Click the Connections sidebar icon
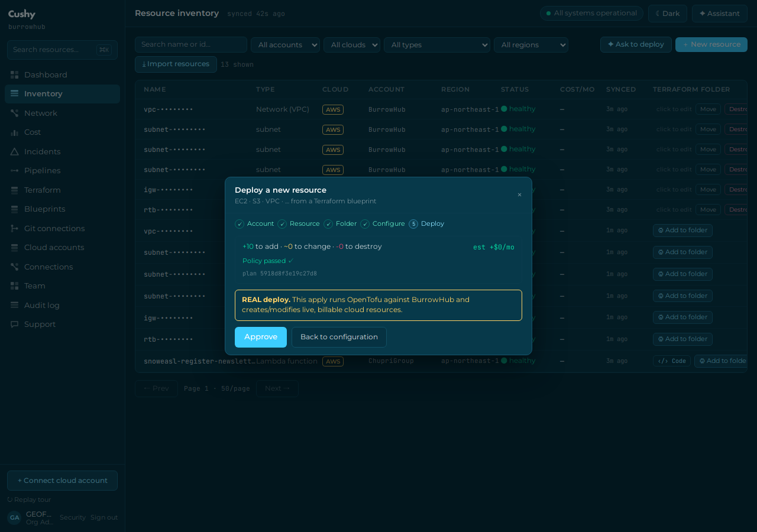 (x=14, y=267)
